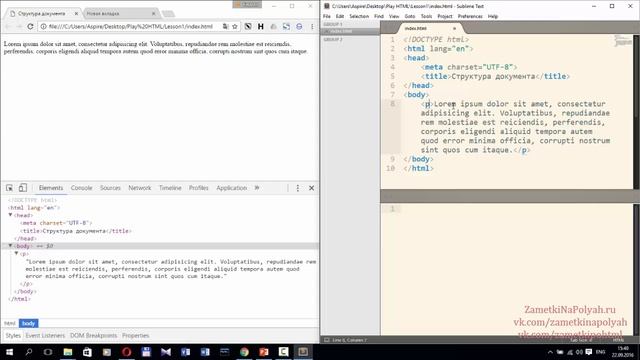Click the Sublime Text minimap
640x360 pixels.
[x=623, y=41]
